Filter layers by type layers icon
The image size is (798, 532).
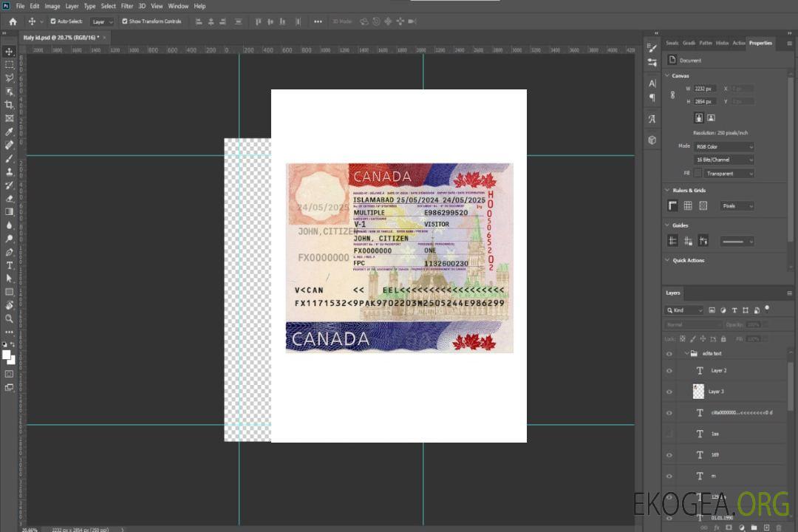coord(734,310)
